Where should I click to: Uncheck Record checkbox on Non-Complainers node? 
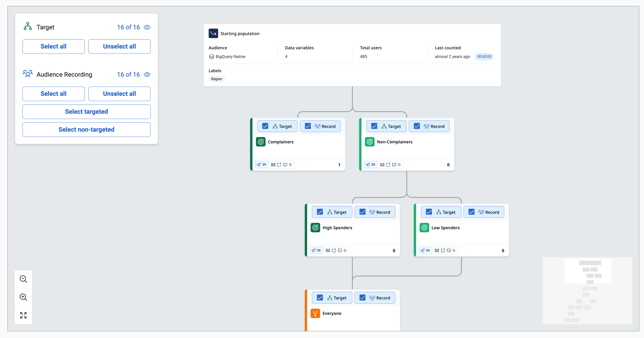click(x=417, y=126)
